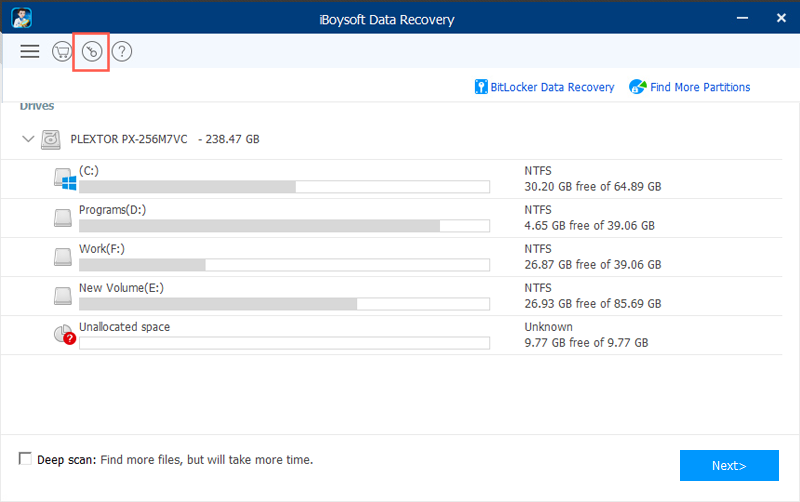Screen dimensions: 800x502
Task: Click the BitLocker Data Recovery icon
Action: [481, 87]
